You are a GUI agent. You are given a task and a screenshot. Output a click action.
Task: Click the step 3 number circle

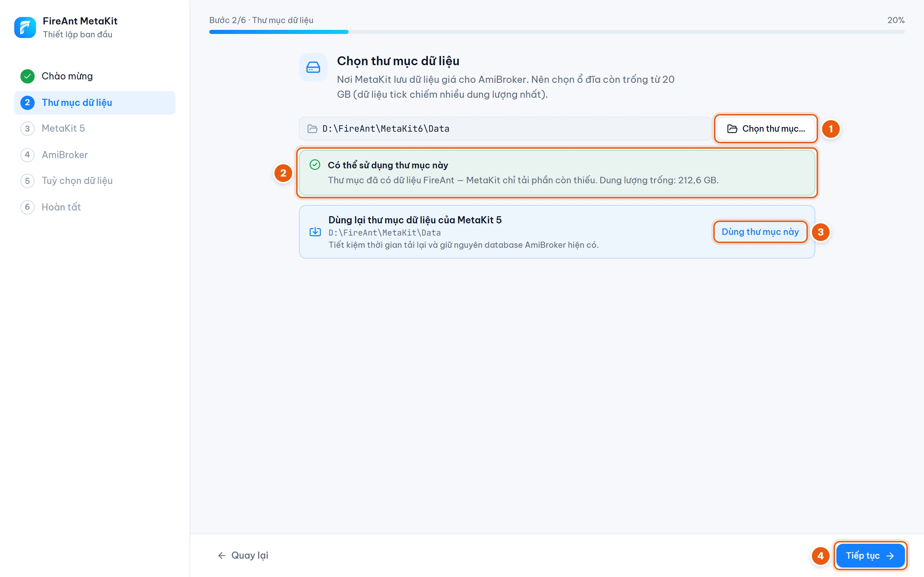click(x=28, y=128)
